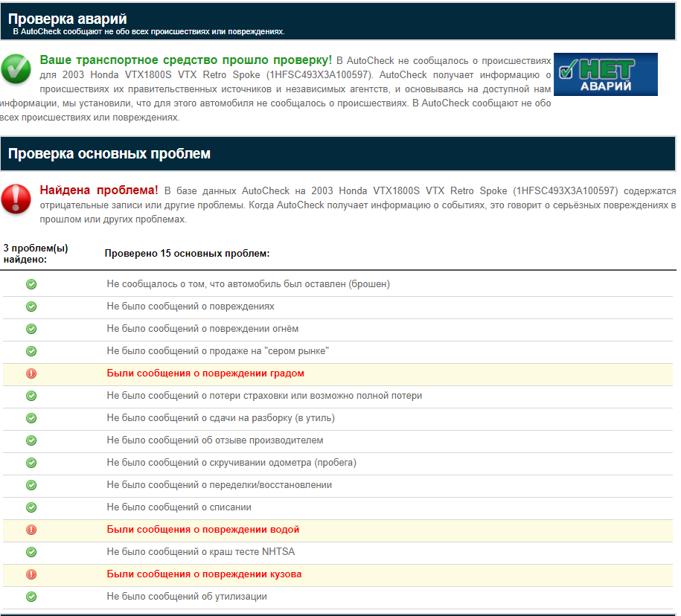Click 'Не было сообщений о переделки/восстановлении' text
Screen dimensions: 681x616
pyautogui.click(x=220, y=485)
